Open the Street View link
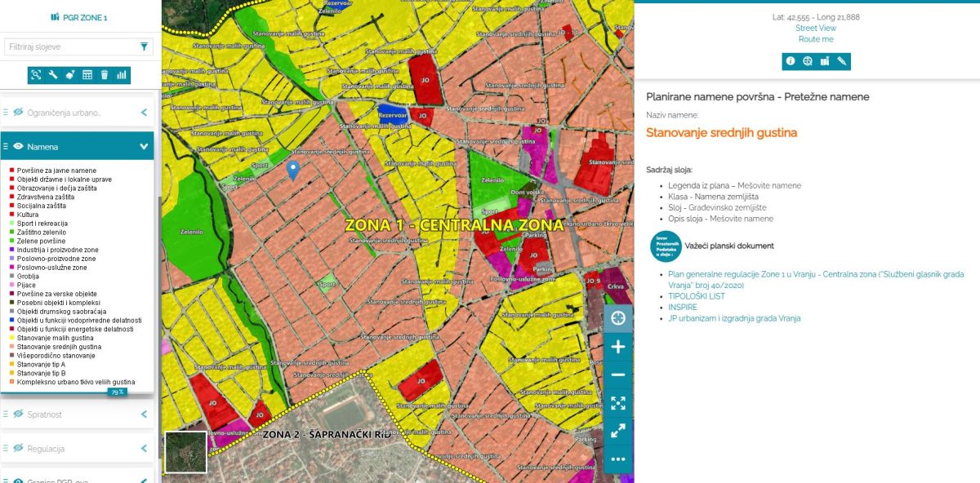The image size is (980, 483). [x=816, y=28]
